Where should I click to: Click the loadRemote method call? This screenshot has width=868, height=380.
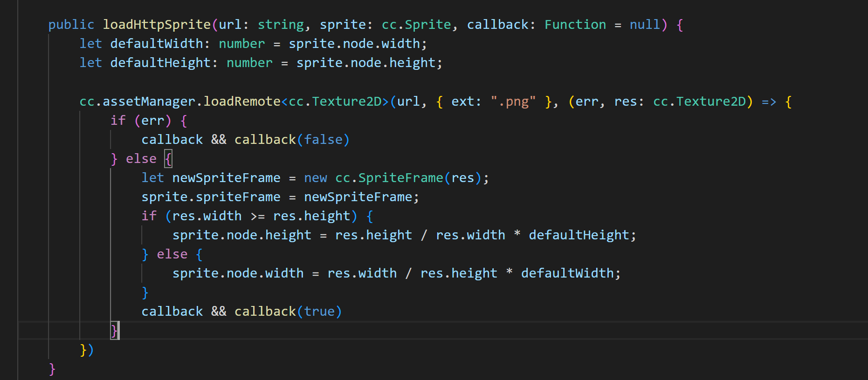242,102
